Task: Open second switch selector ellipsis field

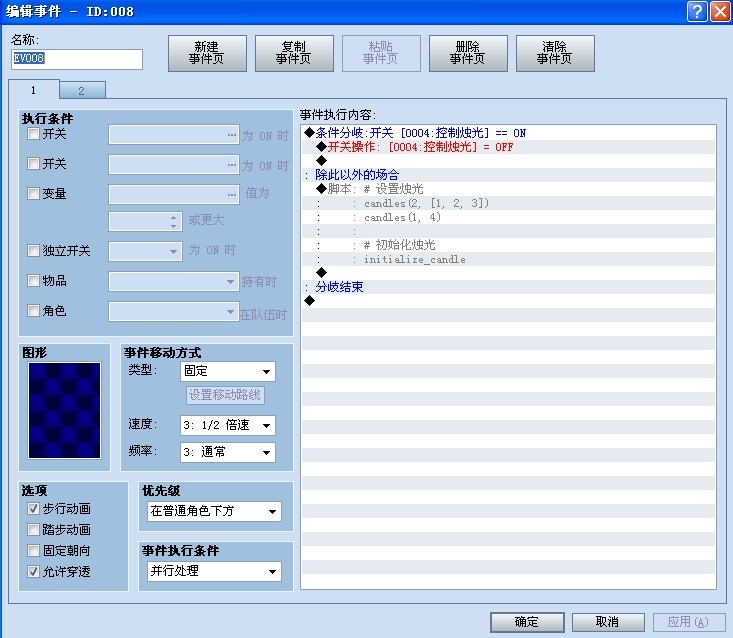Action: click(x=174, y=165)
